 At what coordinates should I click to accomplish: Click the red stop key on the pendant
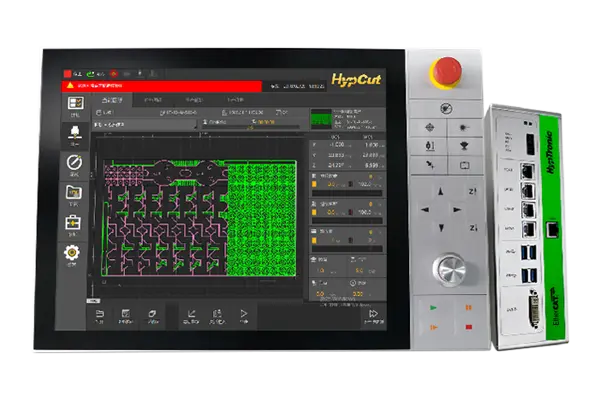[x=469, y=327]
